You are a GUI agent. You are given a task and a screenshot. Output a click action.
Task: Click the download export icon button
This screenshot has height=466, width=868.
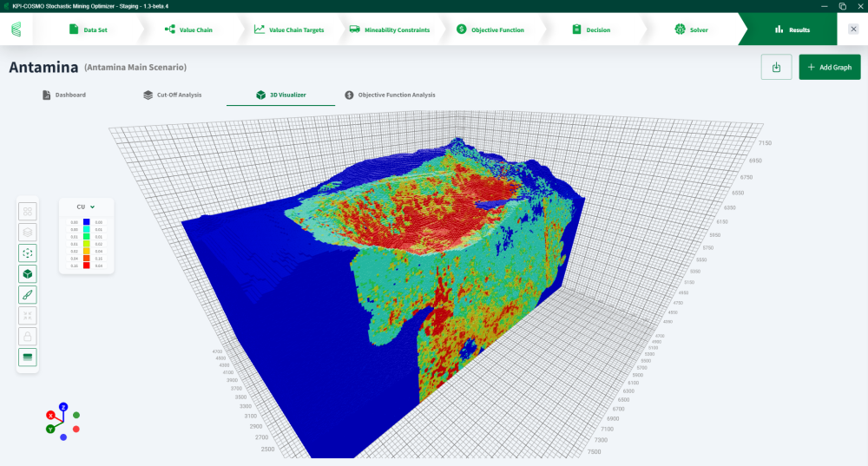[776, 67]
